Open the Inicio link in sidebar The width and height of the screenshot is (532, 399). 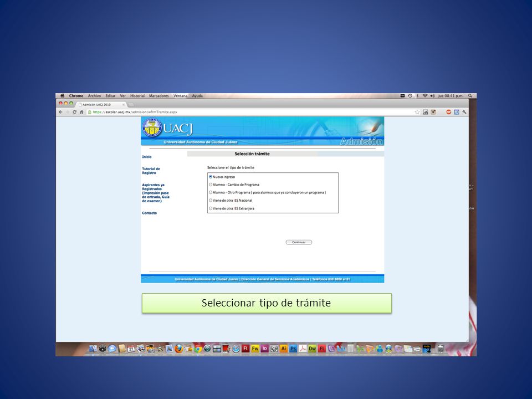pos(146,157)
